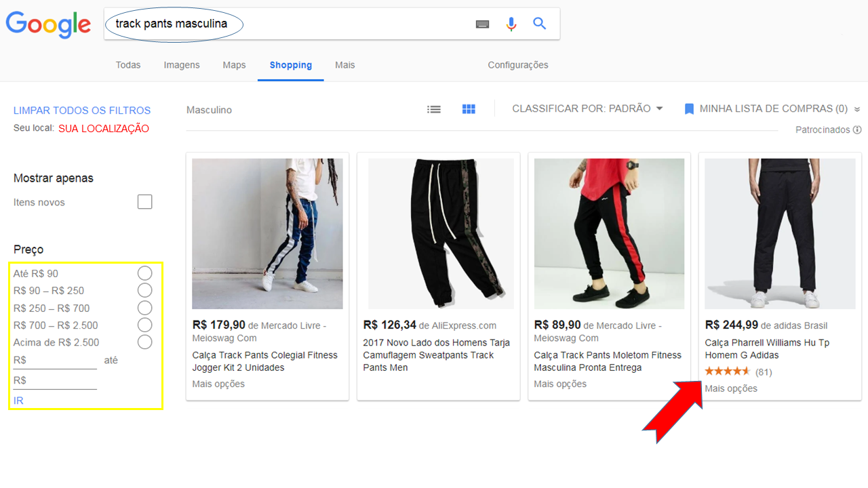Click the R$ 244,99 price text
The image size is (868, 488).
(731, 325)
